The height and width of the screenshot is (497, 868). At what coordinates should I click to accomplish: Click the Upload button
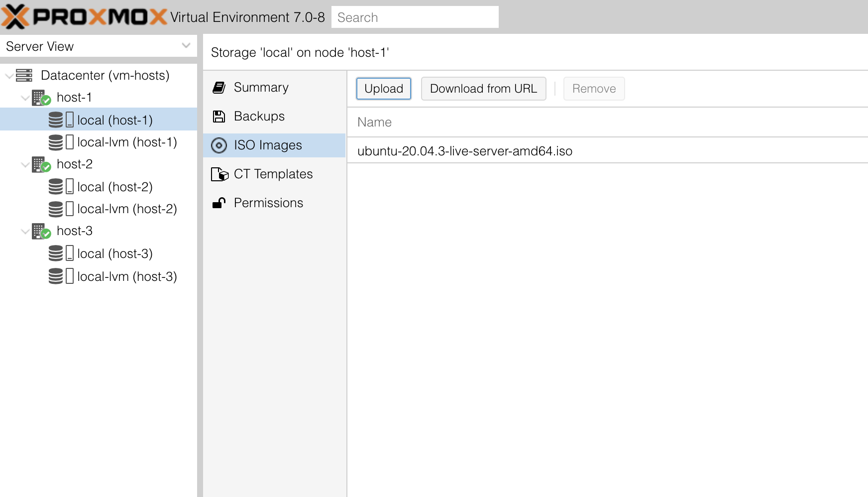[384, 89]
